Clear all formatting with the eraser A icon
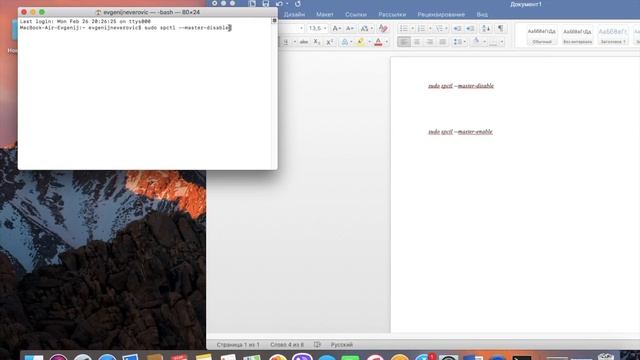This screenshot has width=640, height=360. (383, 28)
